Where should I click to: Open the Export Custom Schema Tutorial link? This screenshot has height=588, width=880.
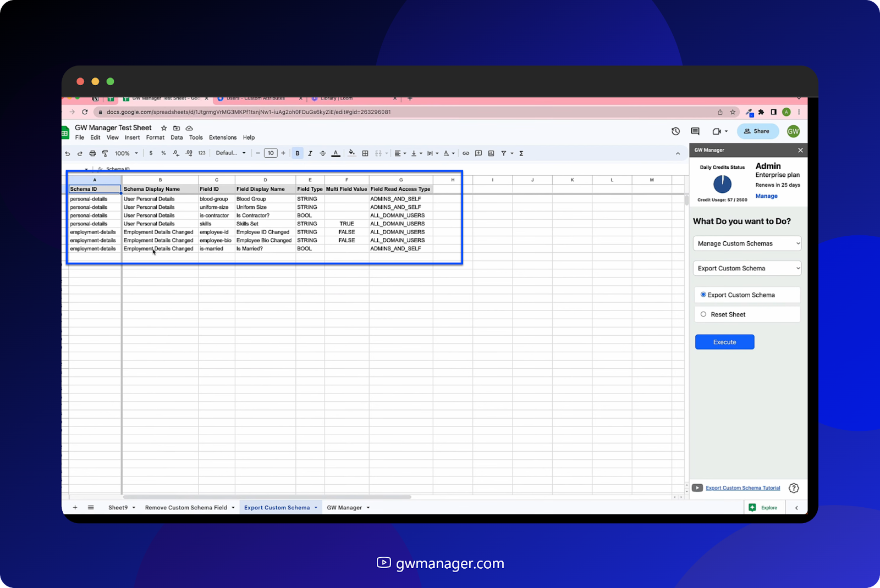pos(743,488)
